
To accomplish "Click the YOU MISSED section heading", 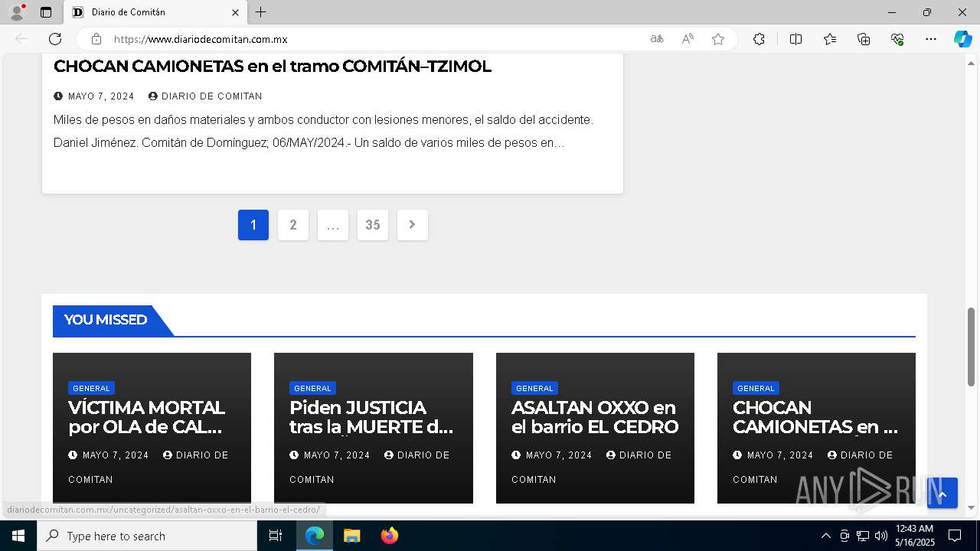I will click(x=106, y=320).
